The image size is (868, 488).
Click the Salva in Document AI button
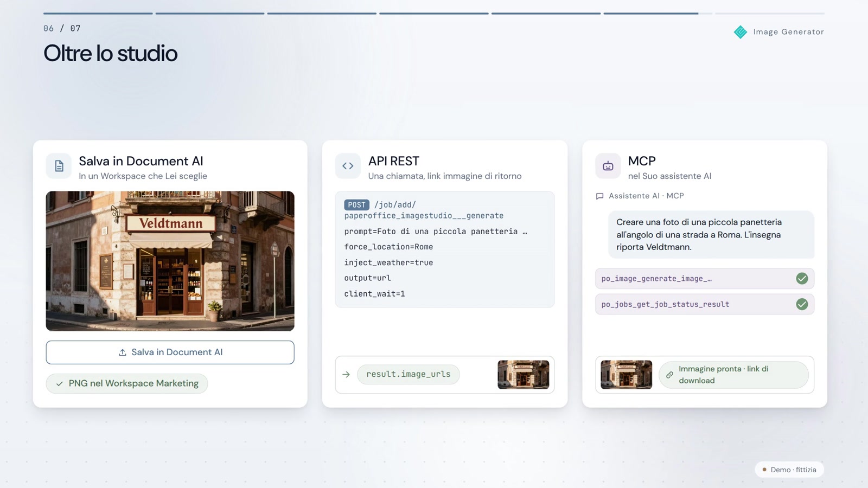pyautogui.click(x=170, y=352)
